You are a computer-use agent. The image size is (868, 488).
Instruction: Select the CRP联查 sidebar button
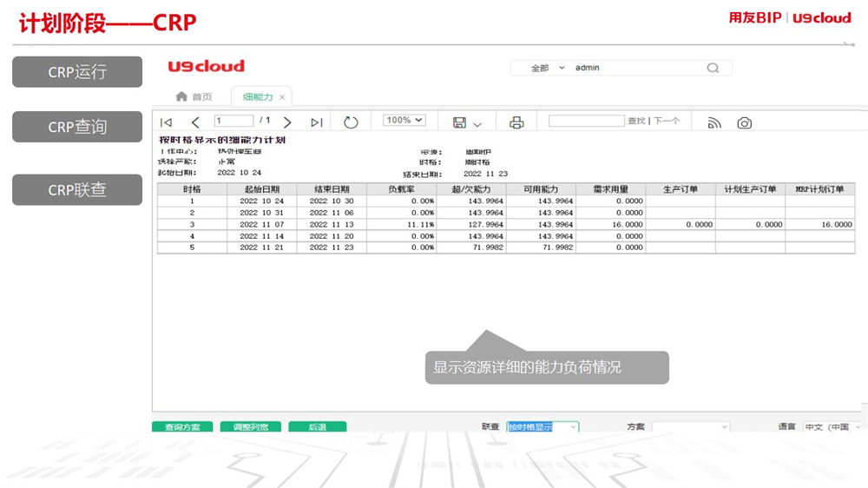click(x=77, y=190)
